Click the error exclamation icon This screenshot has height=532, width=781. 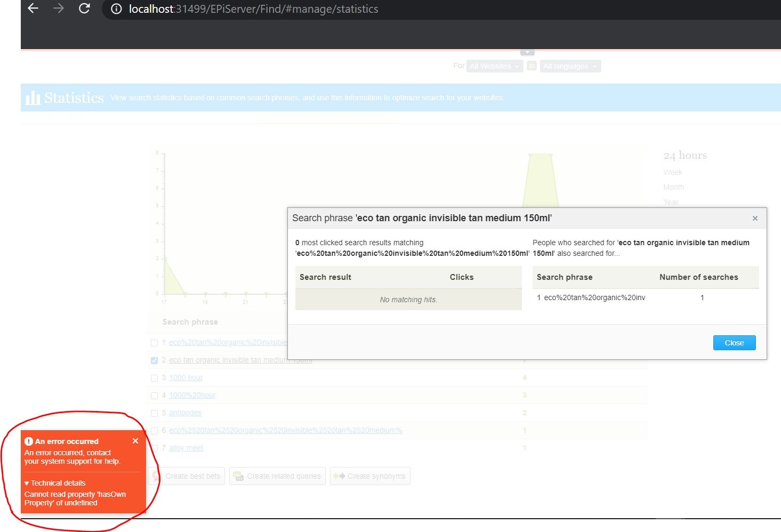(x=29, y=441)
